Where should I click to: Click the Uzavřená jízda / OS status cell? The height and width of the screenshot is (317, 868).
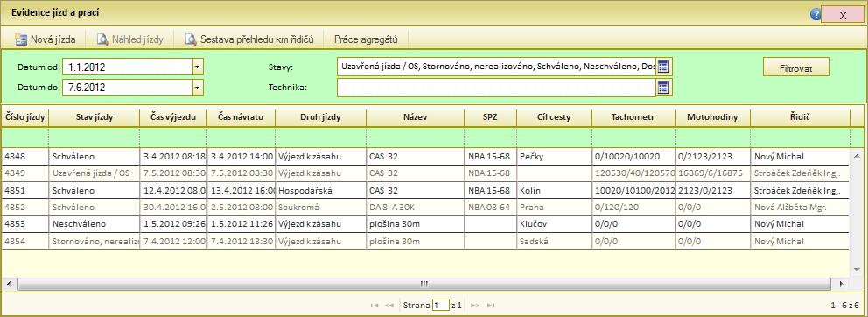(x=94, y=173)
